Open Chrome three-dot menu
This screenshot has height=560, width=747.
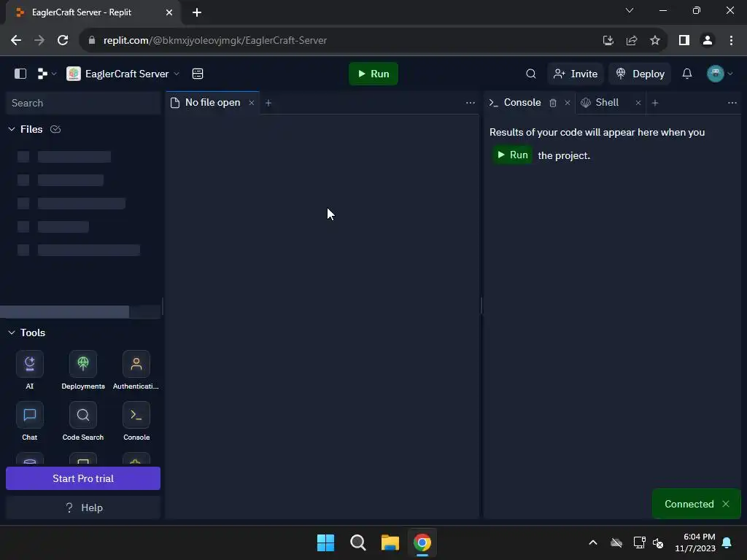pyautogui.click(x=731, y=41)
